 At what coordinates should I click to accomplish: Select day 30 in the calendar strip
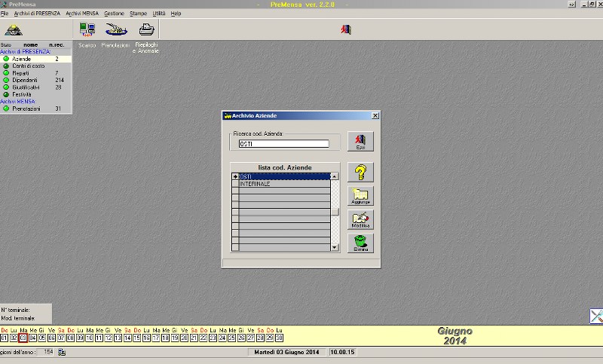[279, 338]
